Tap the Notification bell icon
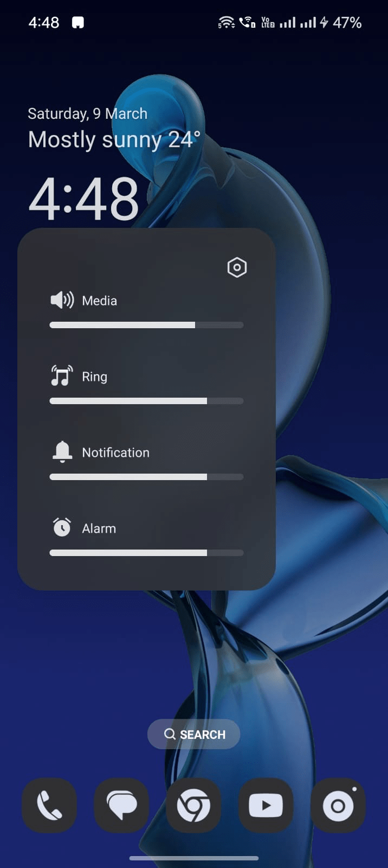Screen dimensions: 388x868 coord(62,451)
